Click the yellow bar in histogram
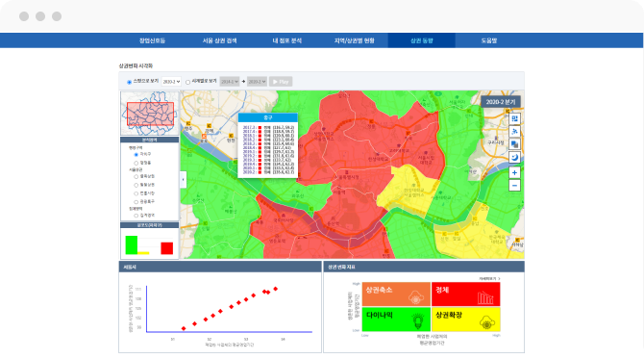Image resolution: width=644 pixels, height=359 pixels. click(x=143, y=253)
